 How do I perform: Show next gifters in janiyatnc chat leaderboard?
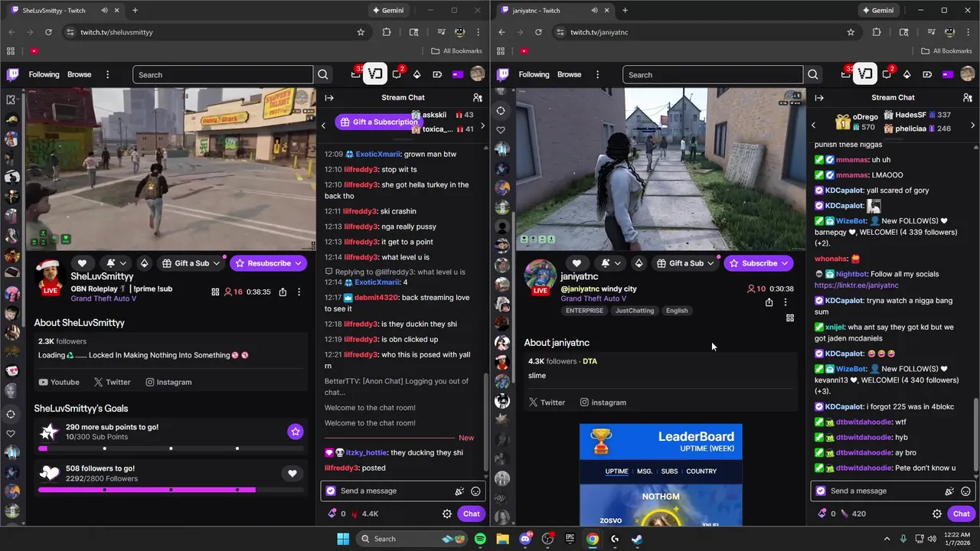tap(972, 125)
